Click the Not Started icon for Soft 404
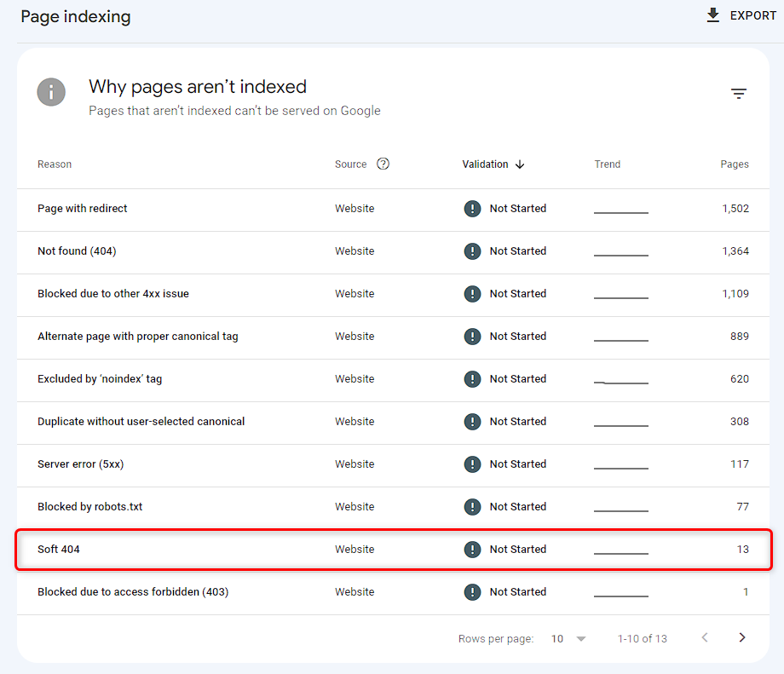Screen dimensions: 784x674 [x=472, y=550]
